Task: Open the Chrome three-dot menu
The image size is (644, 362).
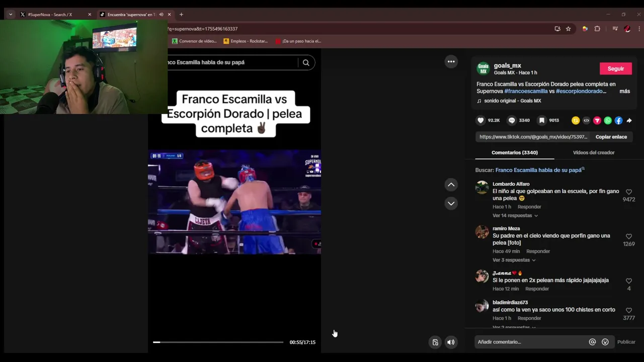Action: (639, 29)
